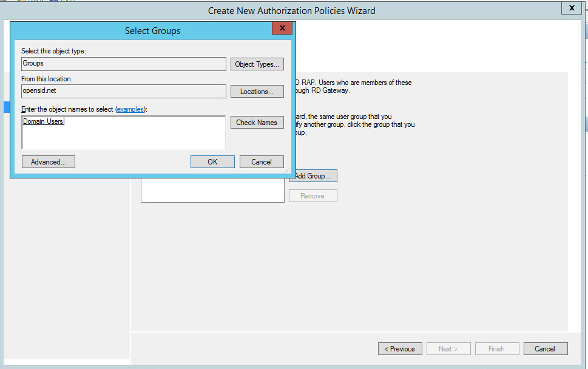Close the Select Groups dialog
The image size is (588, 369).
point(282,29)
